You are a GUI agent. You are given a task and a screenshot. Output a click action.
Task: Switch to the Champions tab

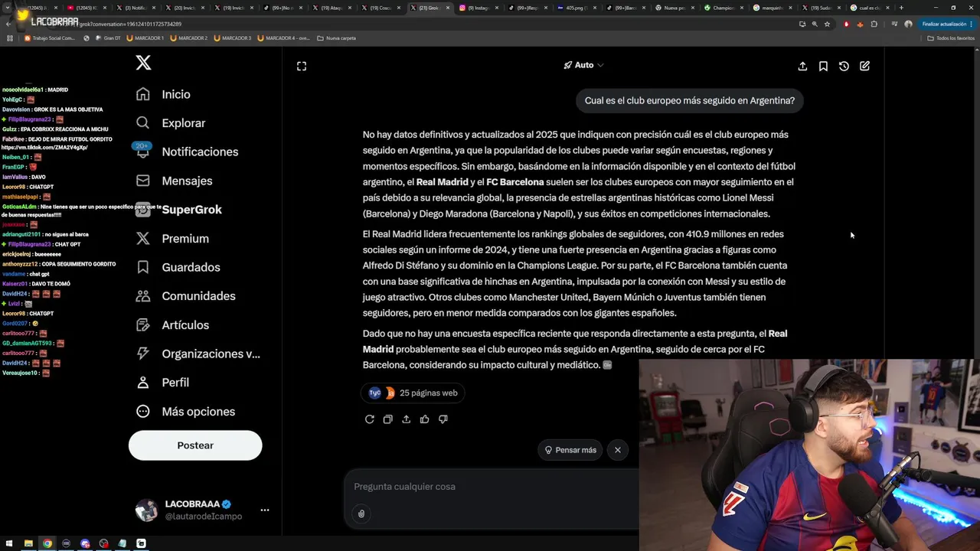(723, 8)
